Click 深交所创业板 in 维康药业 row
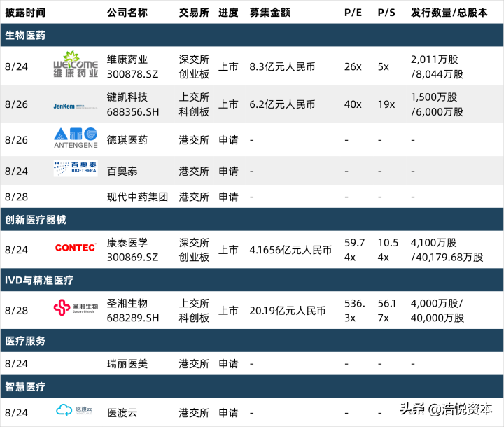504x427 pixels. pyautogui.click(x=194, y=66)
